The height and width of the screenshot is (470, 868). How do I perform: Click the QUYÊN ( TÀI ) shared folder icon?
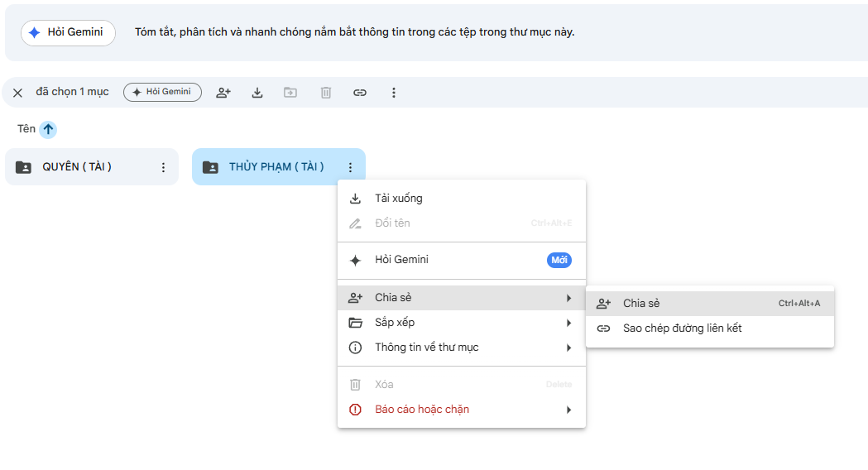point(23,167)
